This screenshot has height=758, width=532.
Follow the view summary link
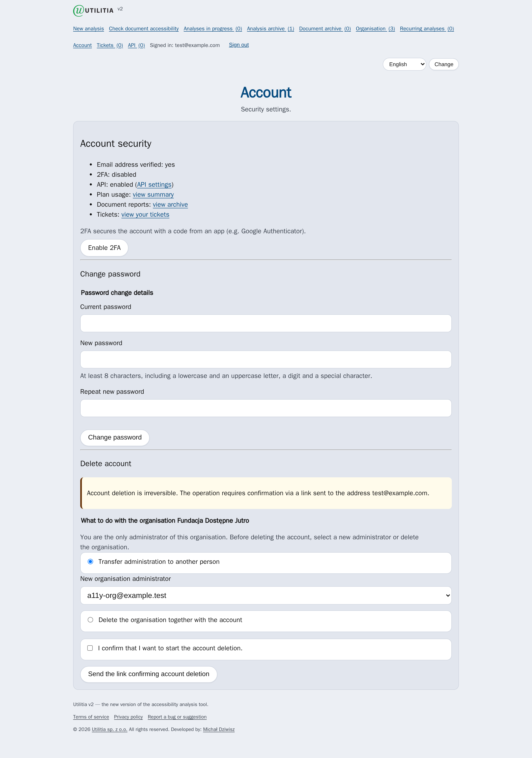tap(153, 194)
